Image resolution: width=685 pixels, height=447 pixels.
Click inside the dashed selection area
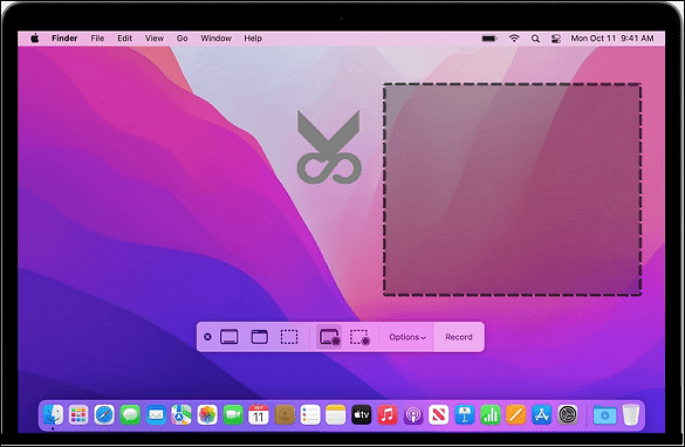point(512,190)
